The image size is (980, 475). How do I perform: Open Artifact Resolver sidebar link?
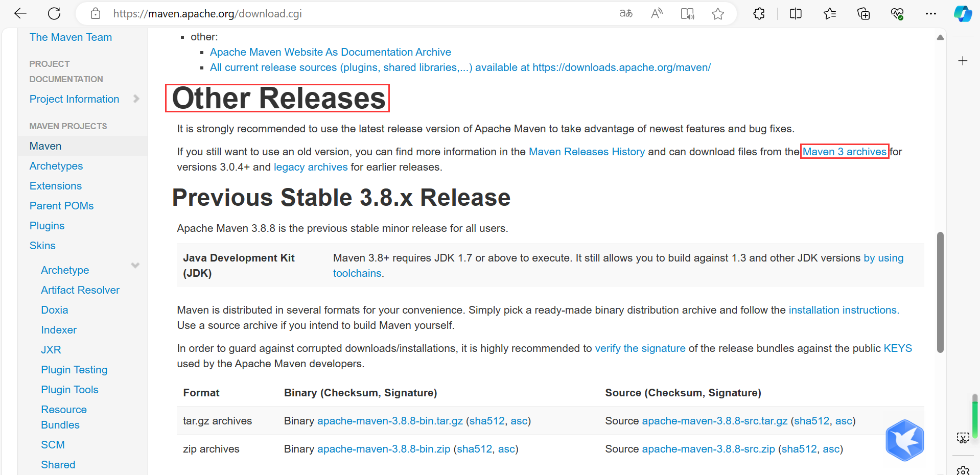pos(80,290)
